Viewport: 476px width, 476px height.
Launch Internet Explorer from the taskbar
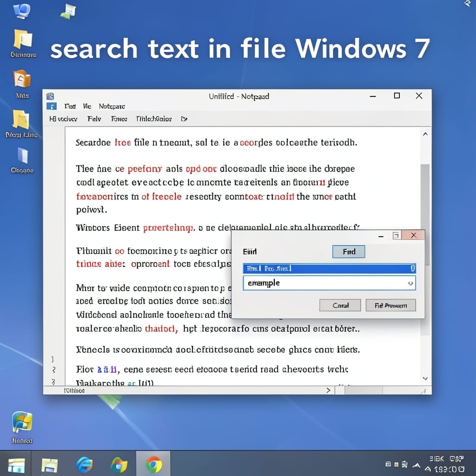point(85,464)
